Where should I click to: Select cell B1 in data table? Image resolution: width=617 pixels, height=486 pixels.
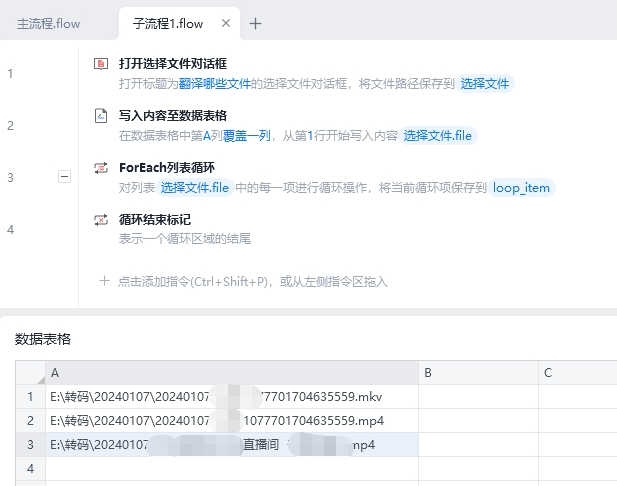point(478,397)
